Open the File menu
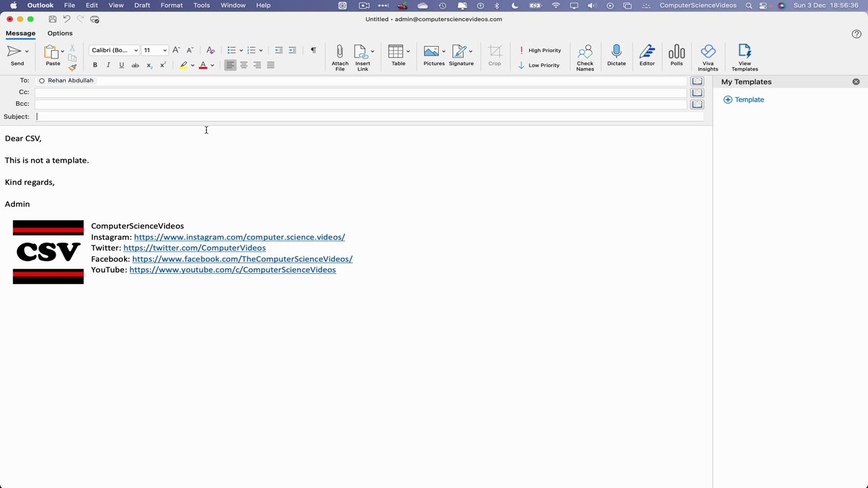Viewport: 868px width, 488px height. tap(69, 5)
